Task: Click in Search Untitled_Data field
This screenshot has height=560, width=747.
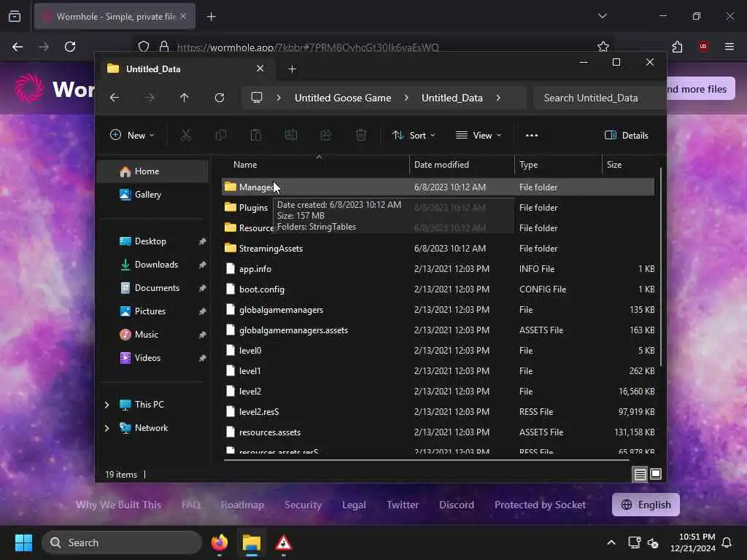Action: tap(599, 98)
